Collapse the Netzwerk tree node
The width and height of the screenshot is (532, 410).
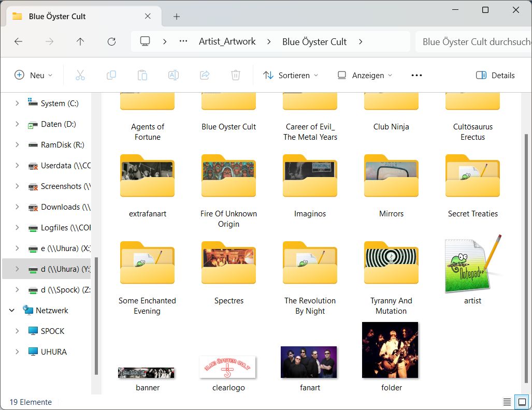click(11, 310)
